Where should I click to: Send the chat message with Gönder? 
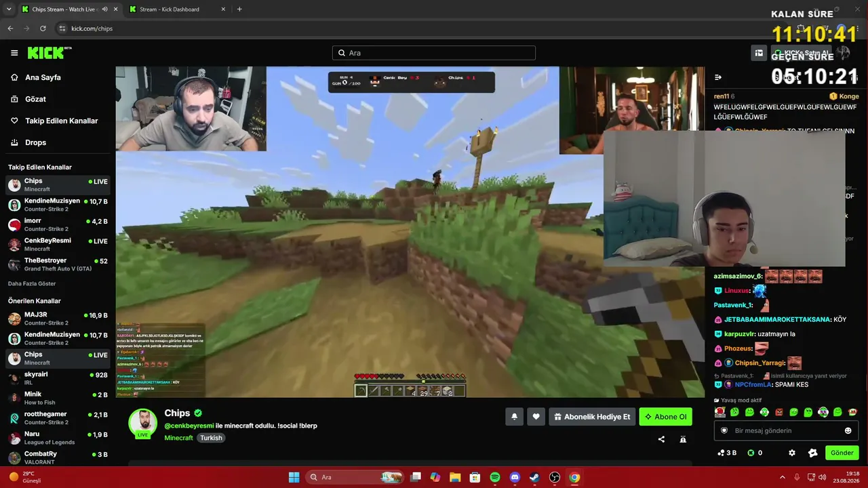coord(842,453)
